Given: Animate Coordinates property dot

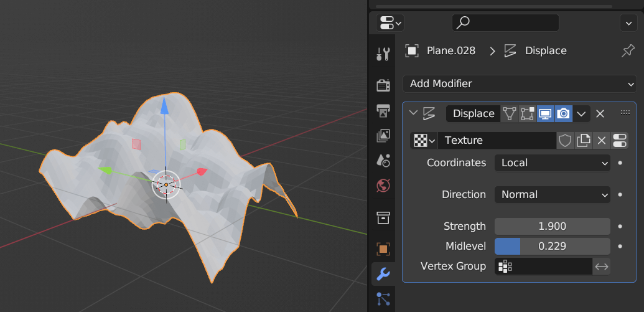Looking at the screenshot, I should coord(620,163).
